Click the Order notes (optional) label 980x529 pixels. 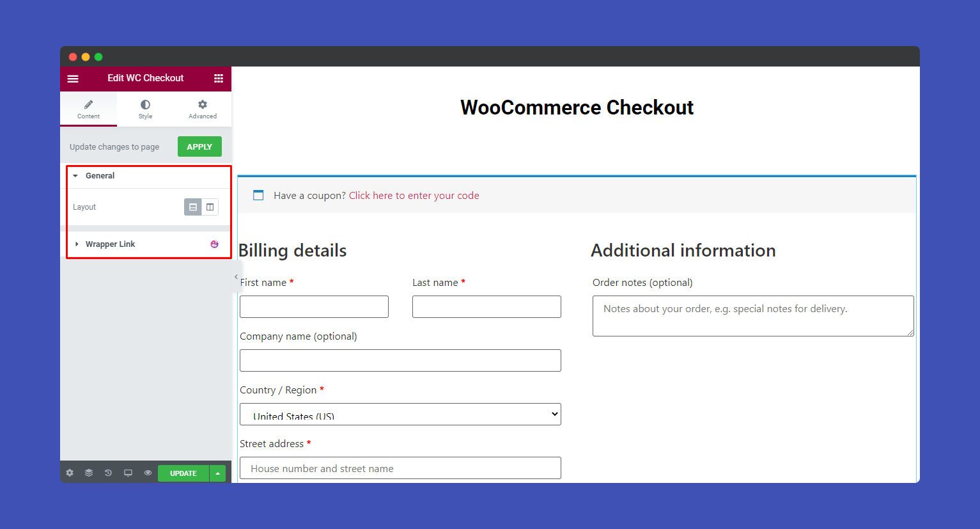(642, 283)
